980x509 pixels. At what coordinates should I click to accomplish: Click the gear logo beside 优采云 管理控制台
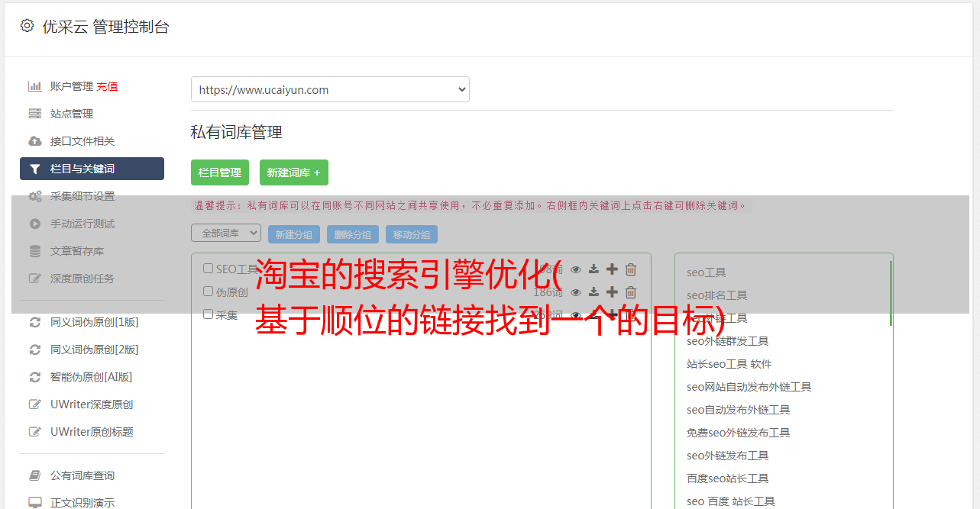point(27,26)
